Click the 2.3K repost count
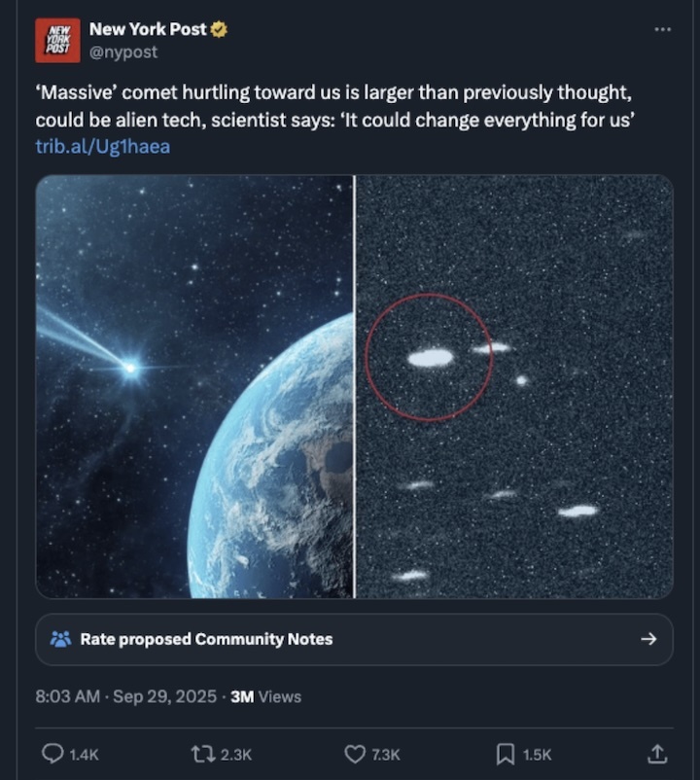The width and height of the screenshot is (700, 780). pos(237,754)
